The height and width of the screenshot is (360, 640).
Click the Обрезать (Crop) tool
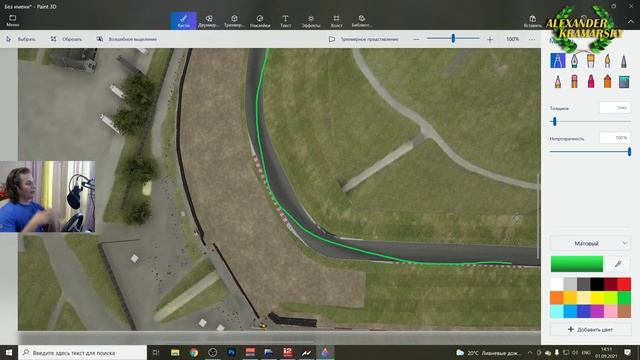click(66, 39)
